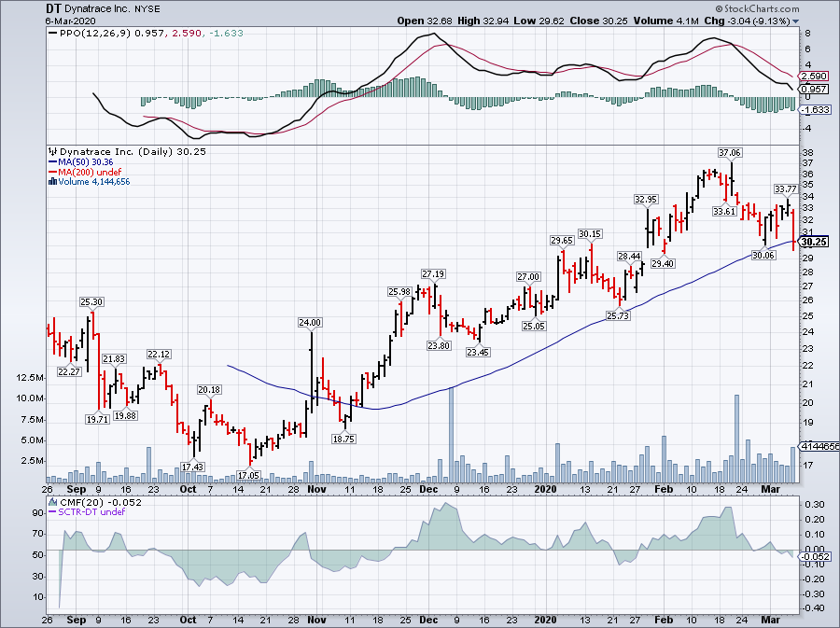Click the Volume 4,144,656 legend text

point(93,181)
